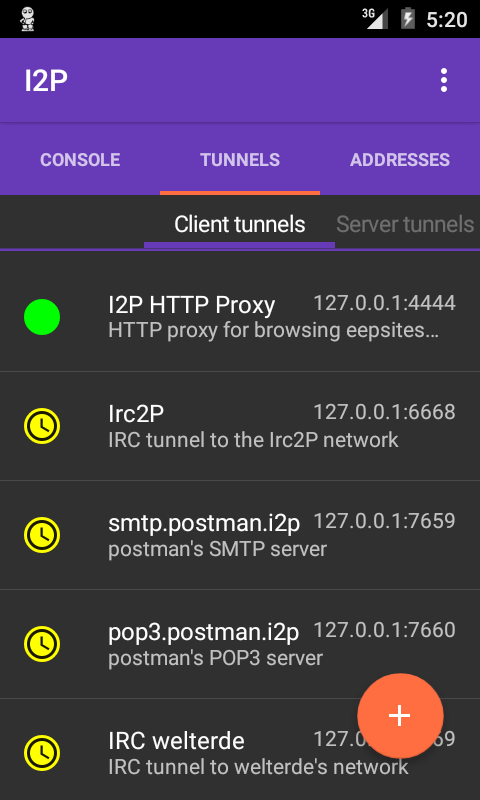480x800 pixels.
Task: Click the I2P app title
Action: 46,80
